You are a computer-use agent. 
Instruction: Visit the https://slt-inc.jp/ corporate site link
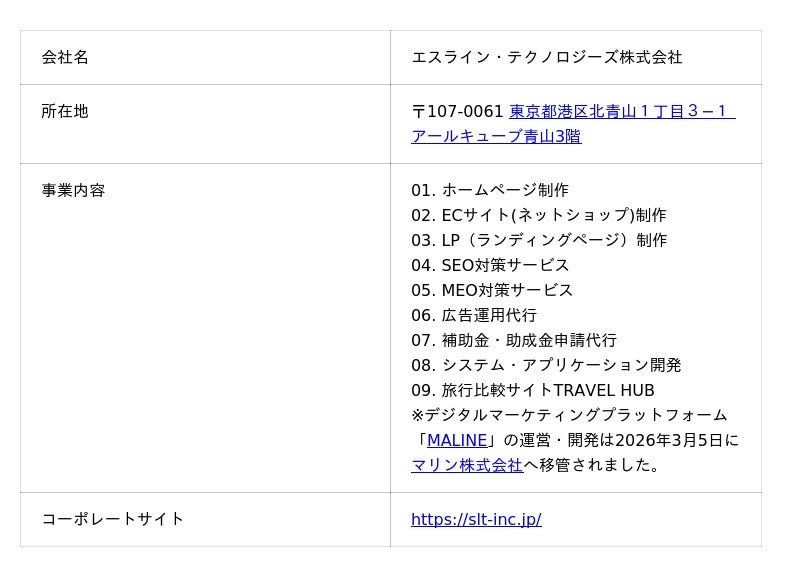pos(476,519)
